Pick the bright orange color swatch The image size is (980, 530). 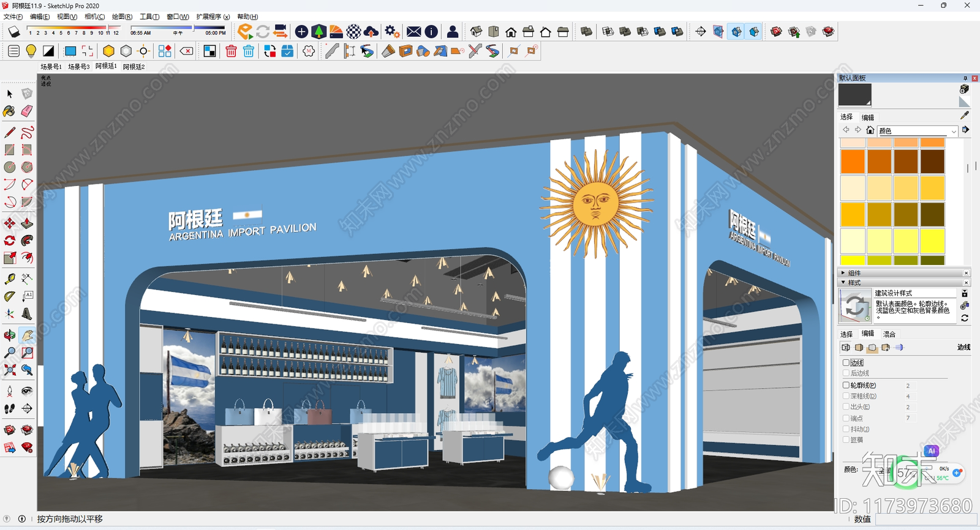pos(853,162)
